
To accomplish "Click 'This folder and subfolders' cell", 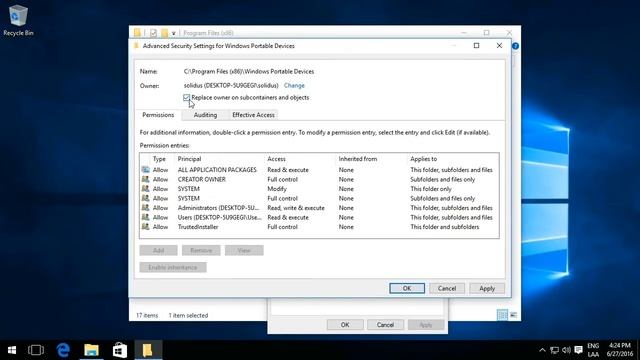I will (445, 227).
